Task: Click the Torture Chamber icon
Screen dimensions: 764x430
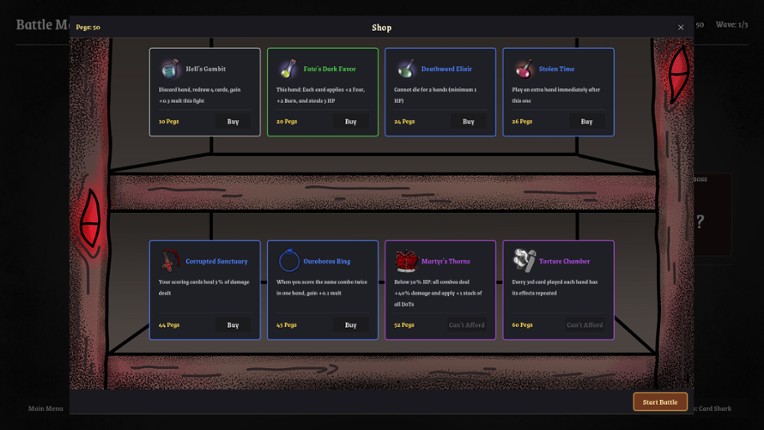Action: tap(524, 261)
